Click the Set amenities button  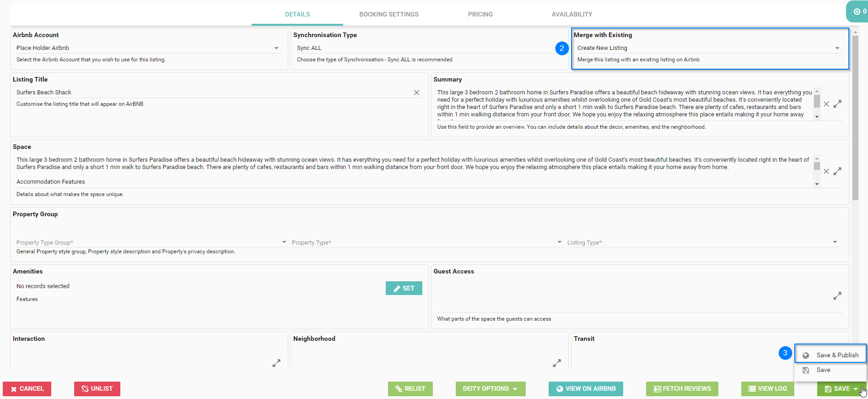tap(404, 288)
